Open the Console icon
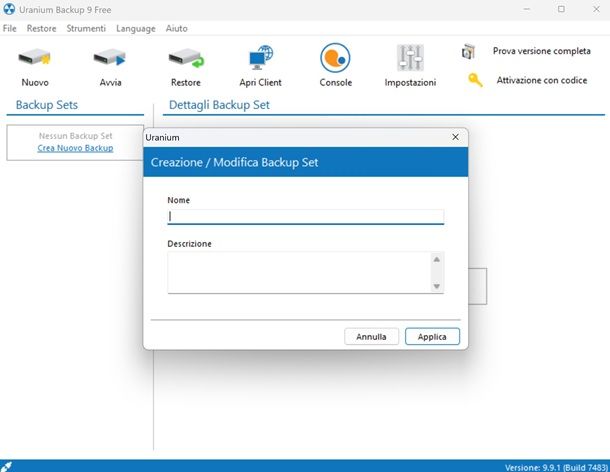610x472 pixels. coord(335,58)
